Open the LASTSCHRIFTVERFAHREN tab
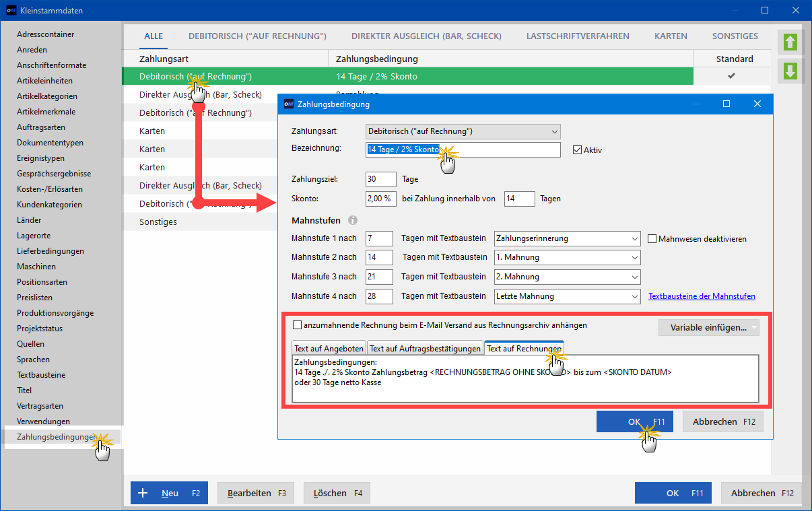 click(578, 36)
